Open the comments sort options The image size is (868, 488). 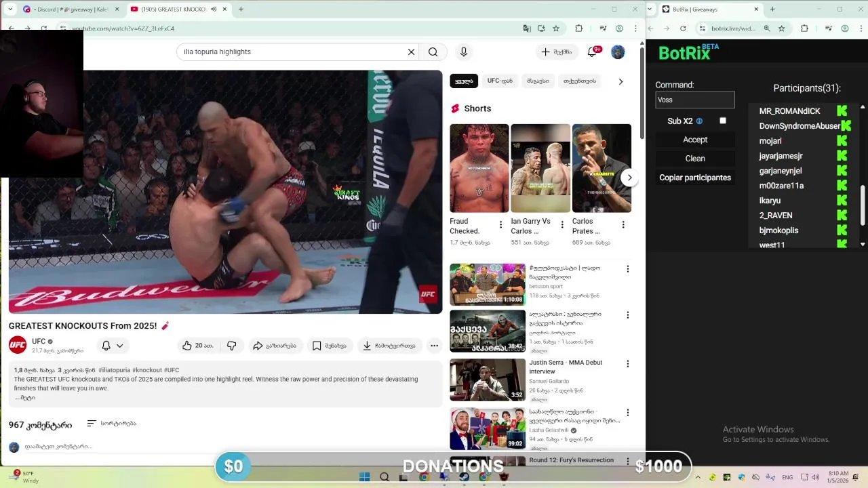[112, 424]
